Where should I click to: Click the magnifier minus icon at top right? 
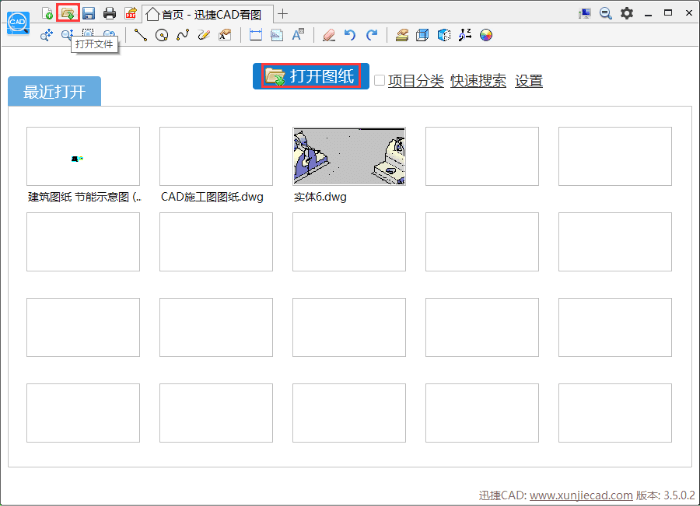[x=605, y=13]
